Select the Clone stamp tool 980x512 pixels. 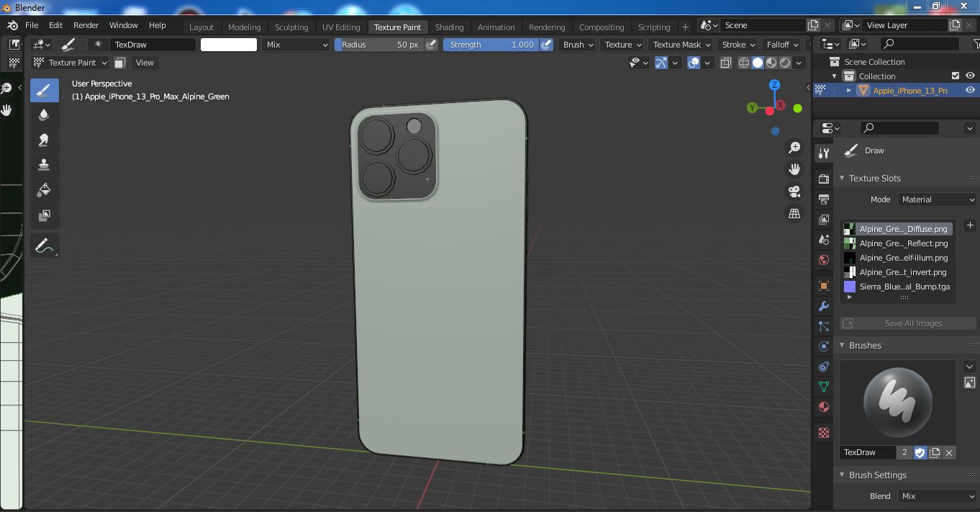click(x=44, y=165)
